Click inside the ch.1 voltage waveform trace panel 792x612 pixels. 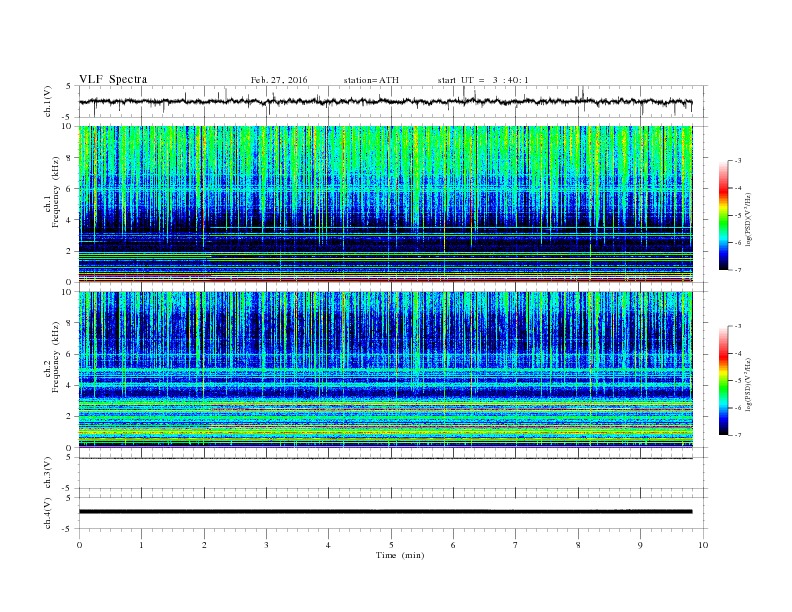(392, 101)
